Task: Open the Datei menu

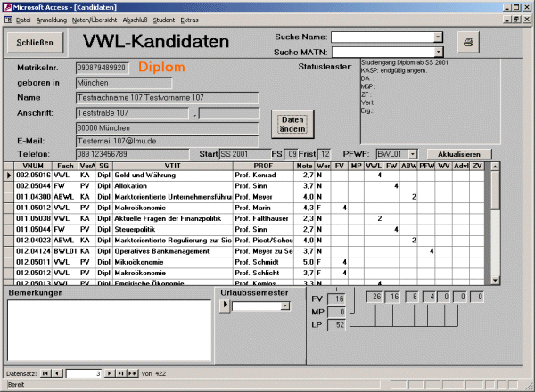Action: 23,19
